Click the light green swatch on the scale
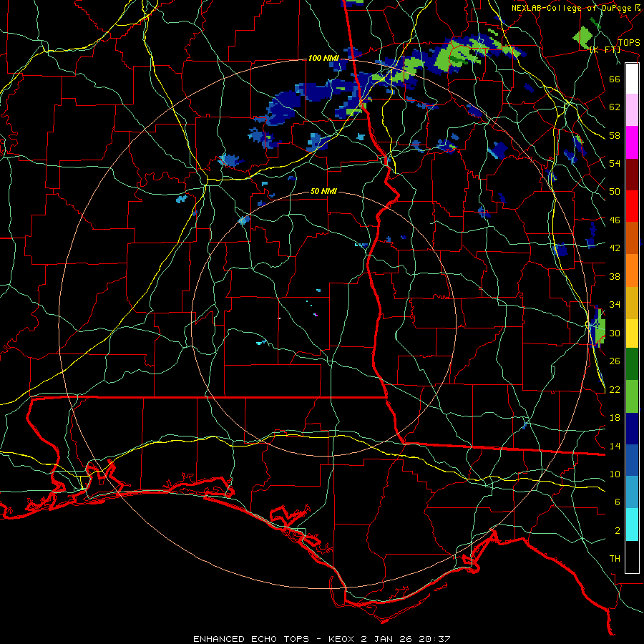 632,396
